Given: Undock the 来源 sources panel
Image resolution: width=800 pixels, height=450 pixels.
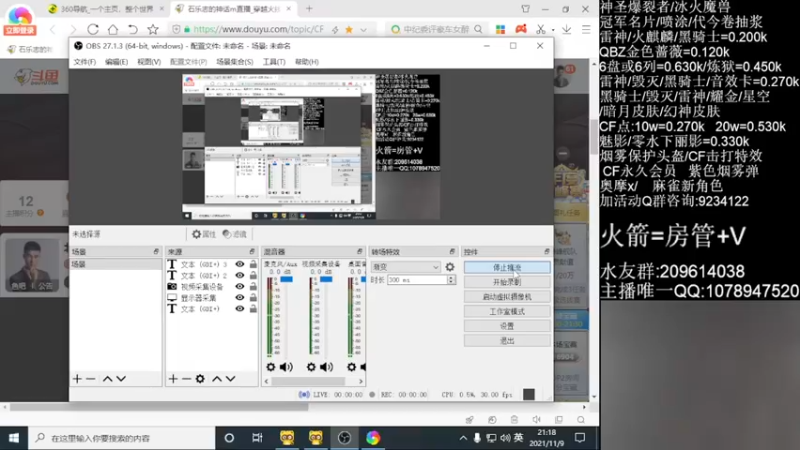Looking at the screenshot, I should point(252,252).
